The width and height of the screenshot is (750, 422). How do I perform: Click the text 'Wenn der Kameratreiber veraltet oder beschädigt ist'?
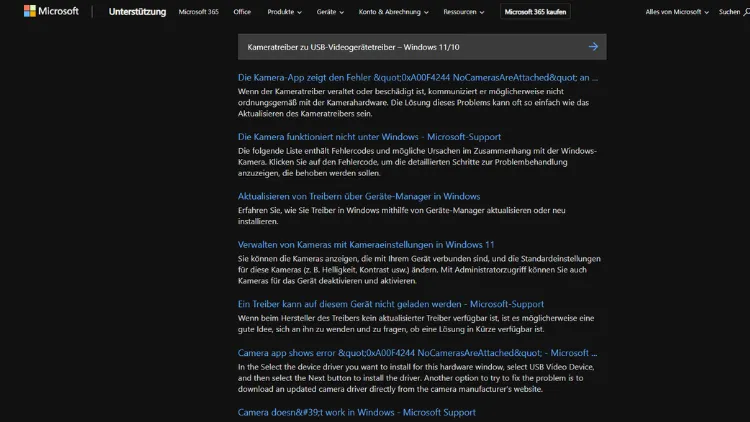[x=331, y=91]
